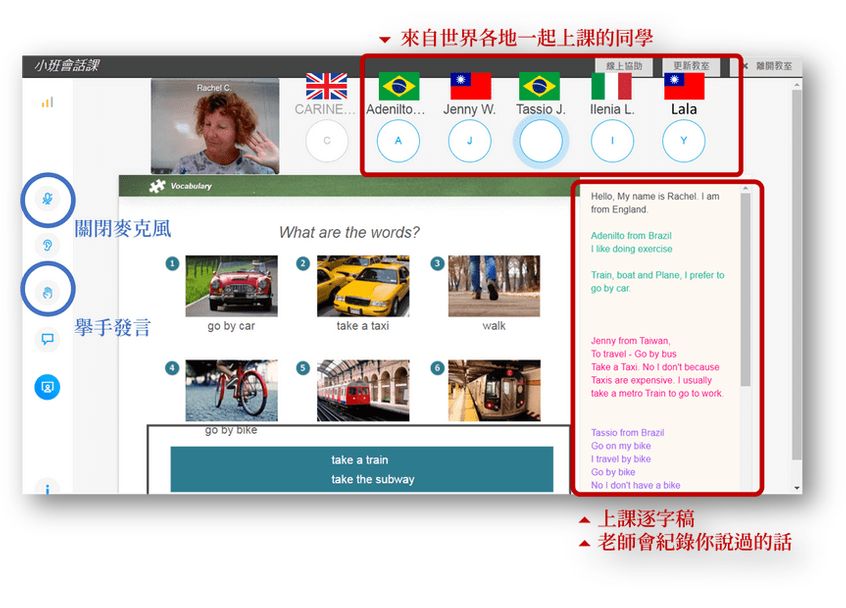
Task: Click the red car picture labeled go by car
Action: pos(231,286)
